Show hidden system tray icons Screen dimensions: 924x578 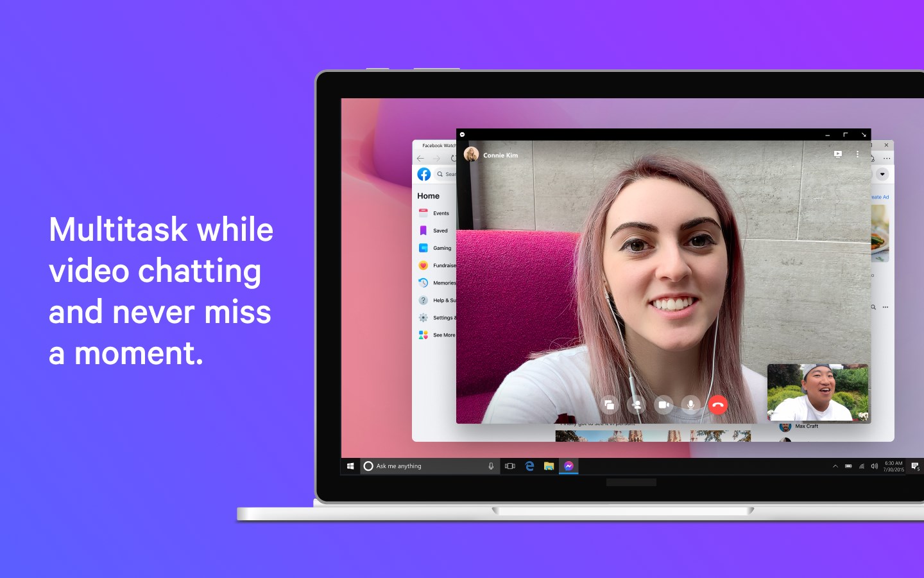coord(835,466)
